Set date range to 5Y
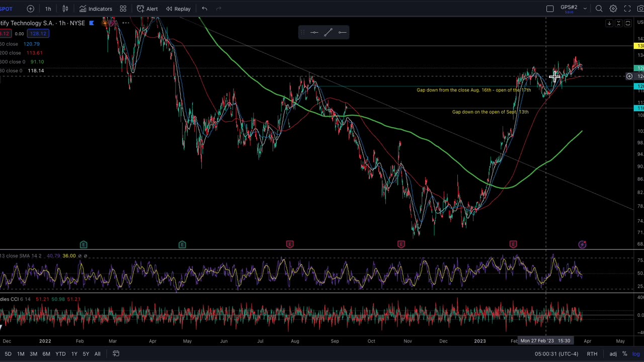This screenshot has height=362, width=644. [x=86, y=354]
